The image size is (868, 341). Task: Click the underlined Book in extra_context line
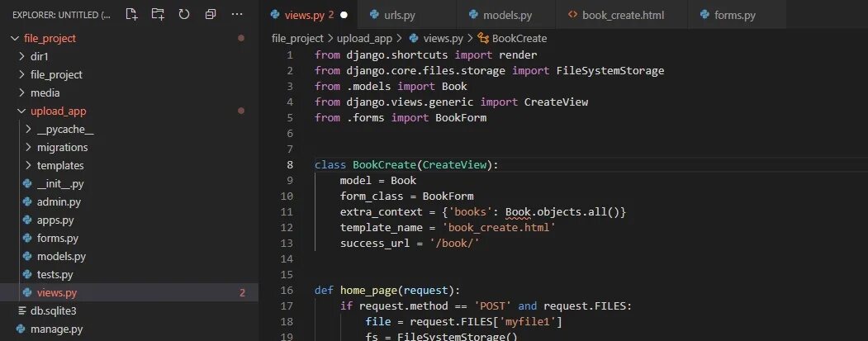518,211
